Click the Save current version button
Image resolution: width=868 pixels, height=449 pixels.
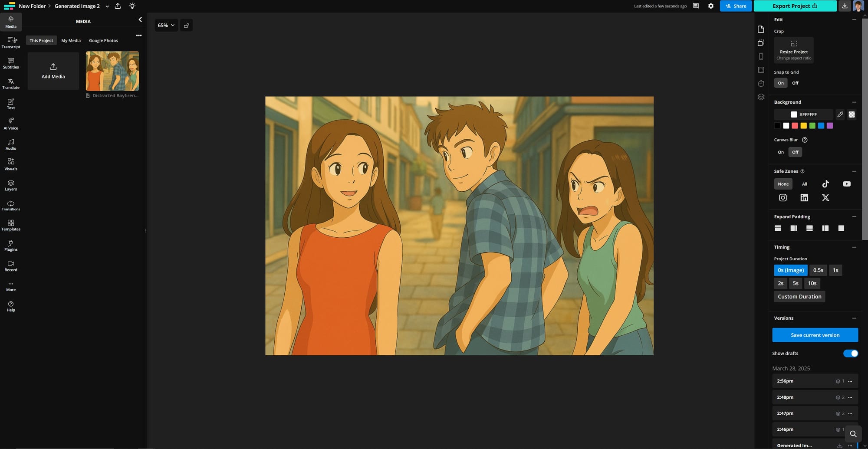815,335
